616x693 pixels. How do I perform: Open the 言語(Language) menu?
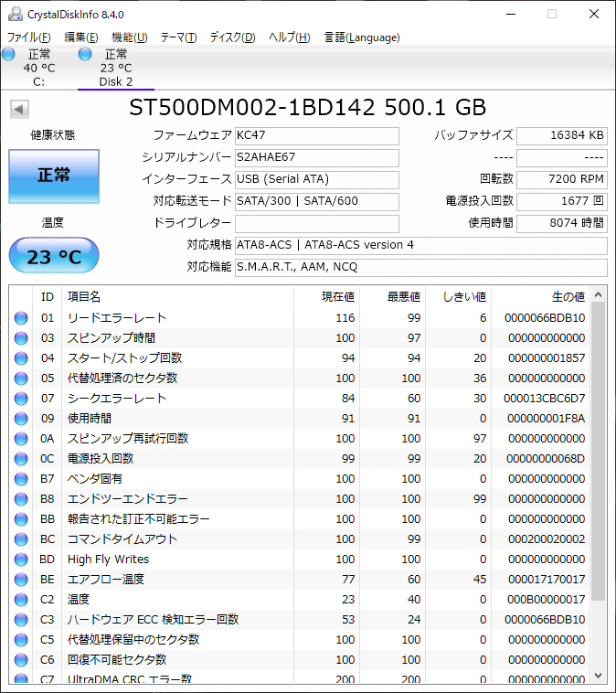click(x=362, y=37)
